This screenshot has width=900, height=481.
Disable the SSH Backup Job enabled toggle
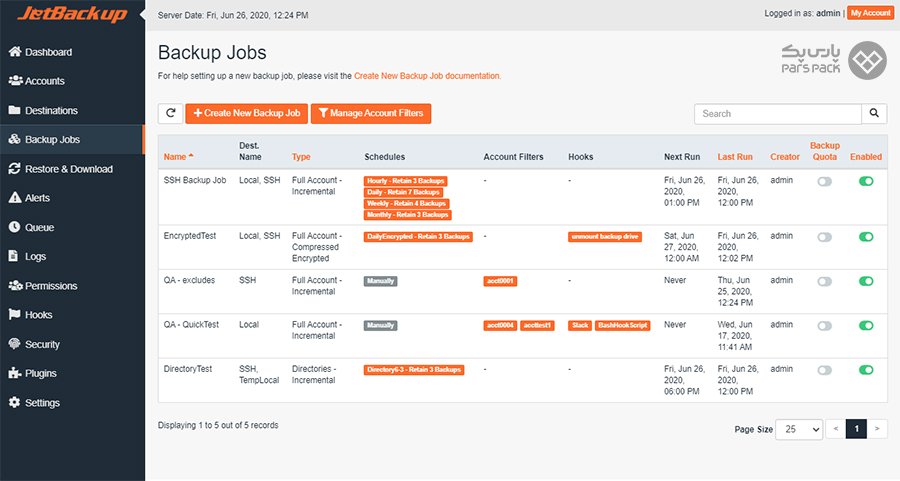tap(866, 181)
